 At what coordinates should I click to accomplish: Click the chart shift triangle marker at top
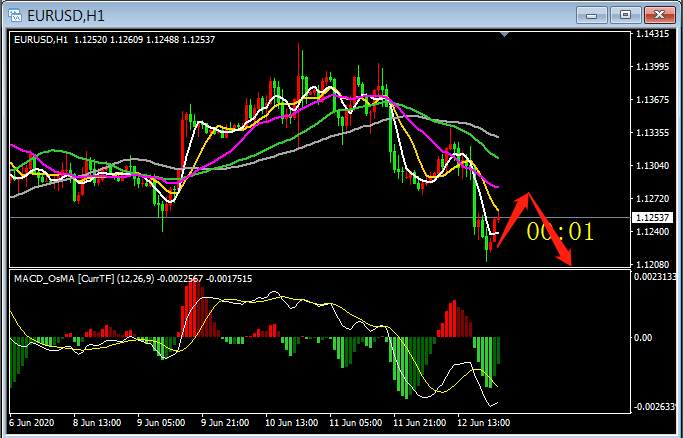click(504, 34)
